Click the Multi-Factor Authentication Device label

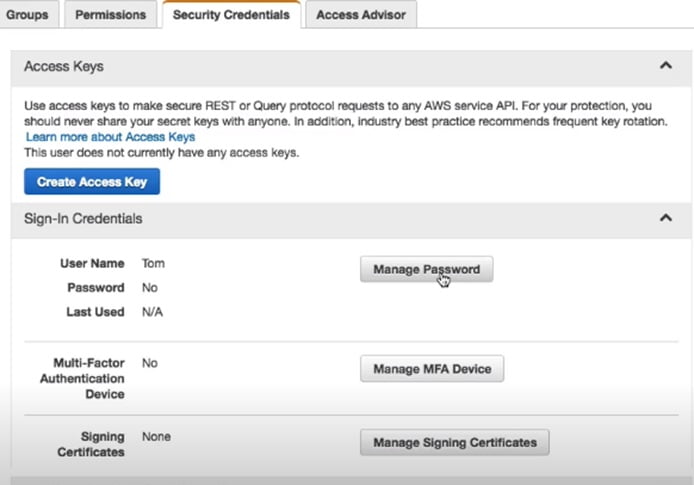pyautogui.click(x=82, y=378)
